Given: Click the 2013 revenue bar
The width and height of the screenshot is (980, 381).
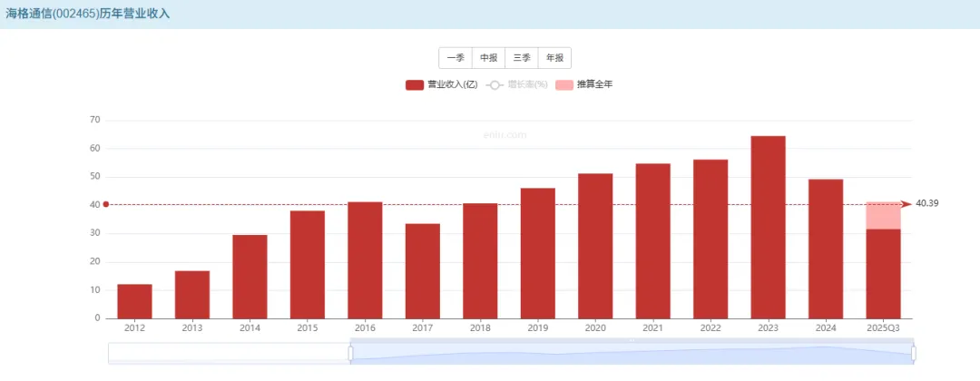Looking at the screenshot, I should coord(191,295).
